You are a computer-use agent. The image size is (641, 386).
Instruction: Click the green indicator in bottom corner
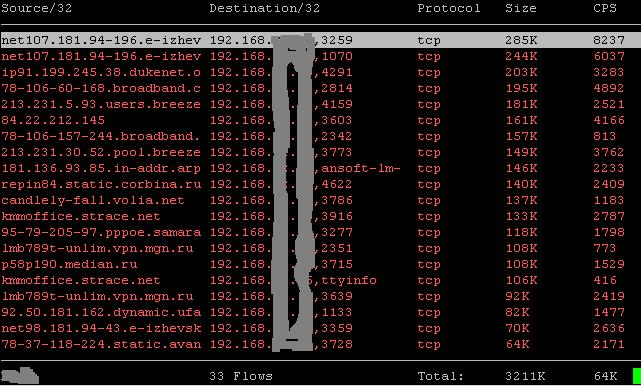point(637,376)
